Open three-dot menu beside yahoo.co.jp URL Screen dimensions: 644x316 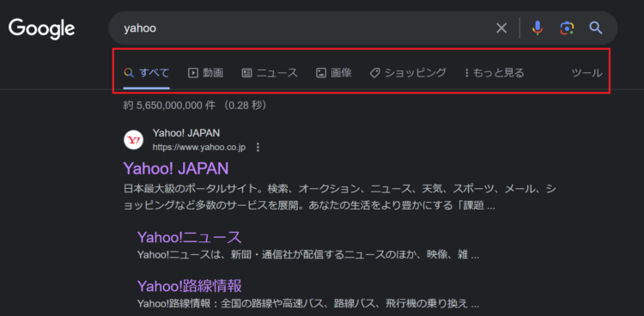pyautogui.click(x=258, y=147)
